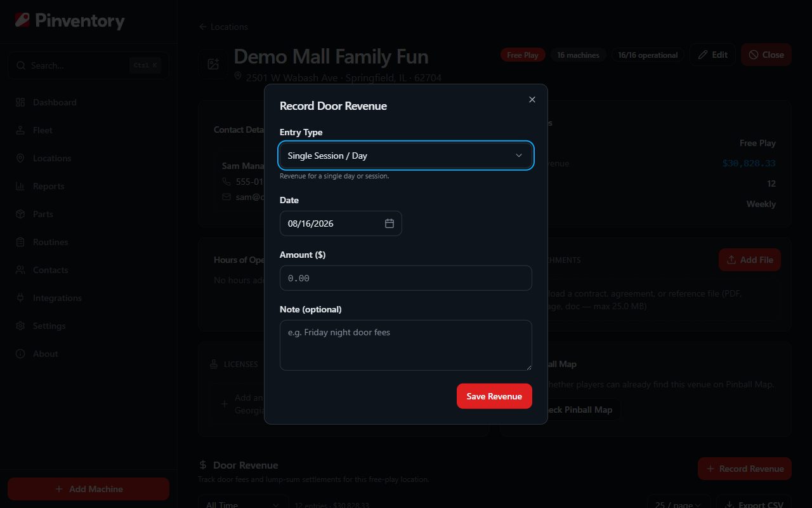Click the Weekly value in the stats card
812x508 pixels.
[761, 204]
